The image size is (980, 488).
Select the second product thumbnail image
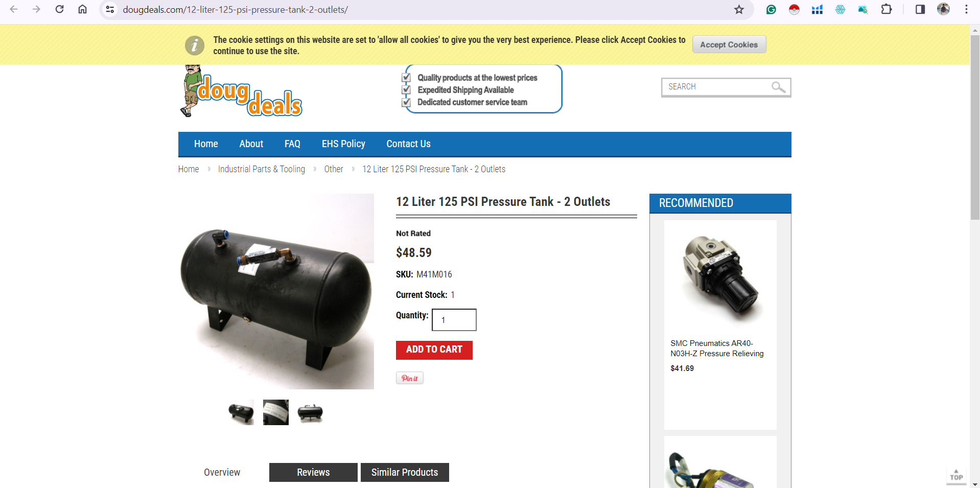click(276, 412)
